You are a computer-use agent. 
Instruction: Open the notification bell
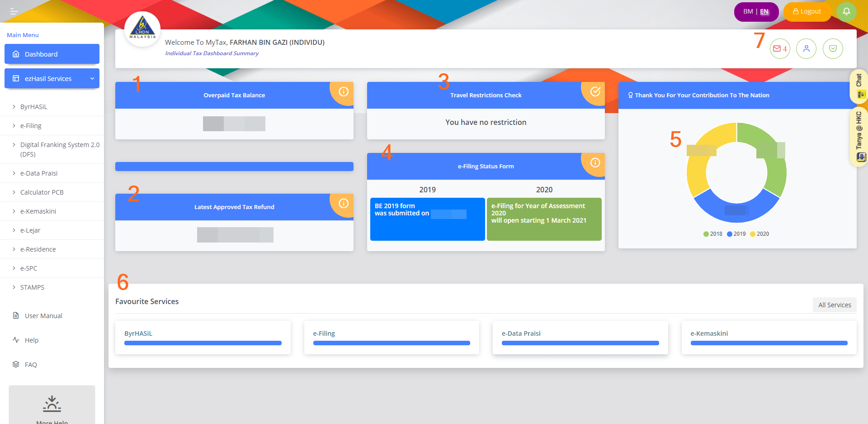pyautogui.click(x=846, y=11)
